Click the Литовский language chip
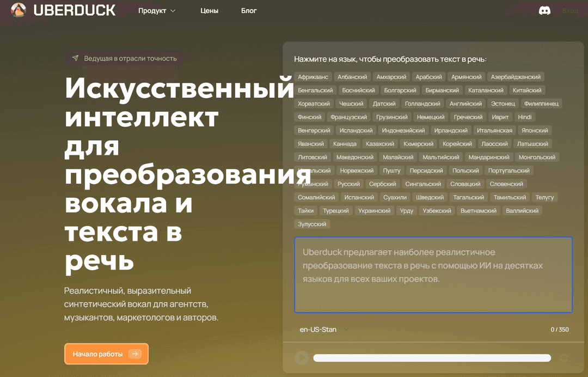The image size is (588, 377). tap(313, 157)
